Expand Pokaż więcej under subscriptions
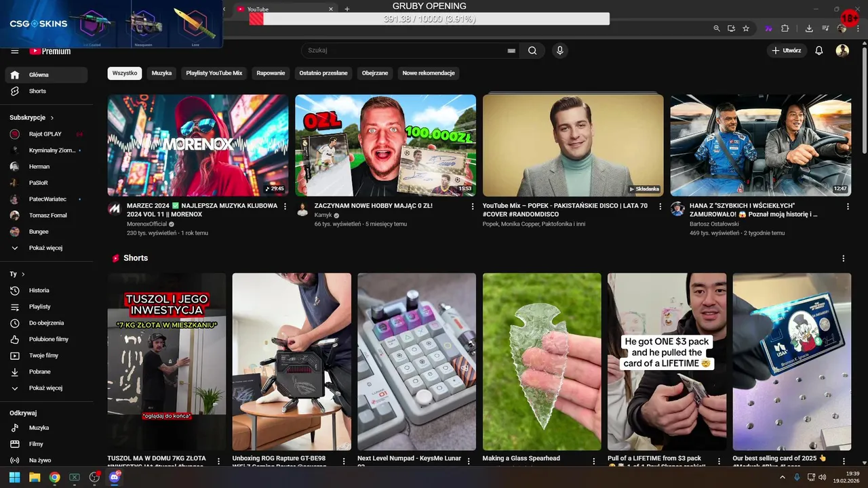This screenshot has height=488, width=868. point(46,248)
